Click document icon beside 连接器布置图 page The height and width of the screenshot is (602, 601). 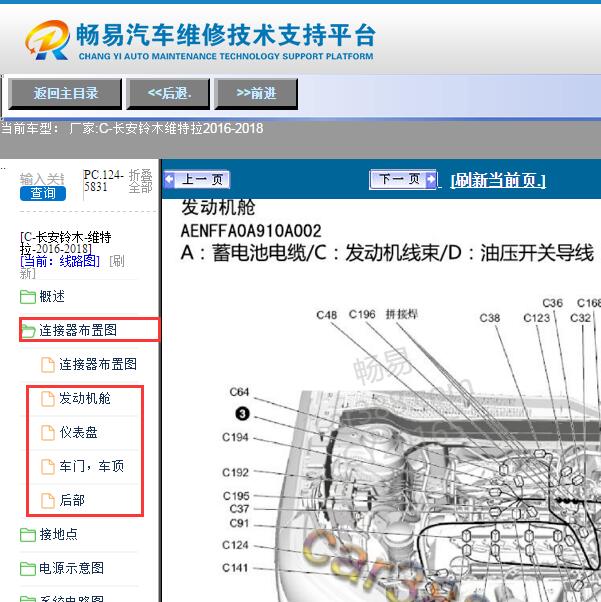click(48, 365)
